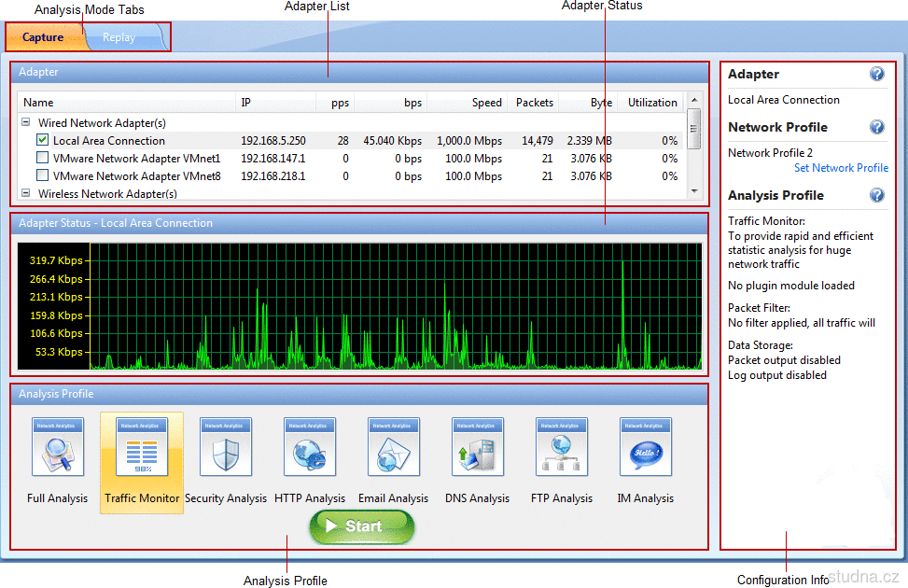Collapse the Wired Network Adapter(s) group

25,122
